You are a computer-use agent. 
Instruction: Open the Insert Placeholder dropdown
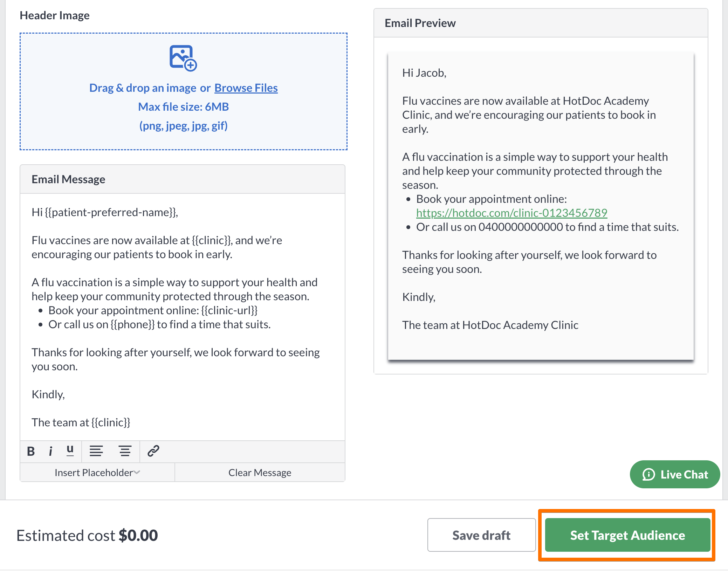[x=97, y=473]
